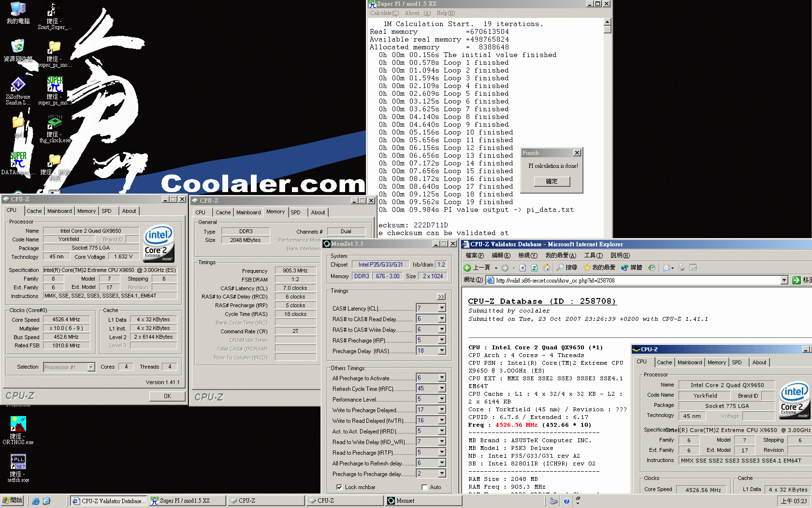
Task: Click the IE Refresh icon
Action: tap(534, 268)
